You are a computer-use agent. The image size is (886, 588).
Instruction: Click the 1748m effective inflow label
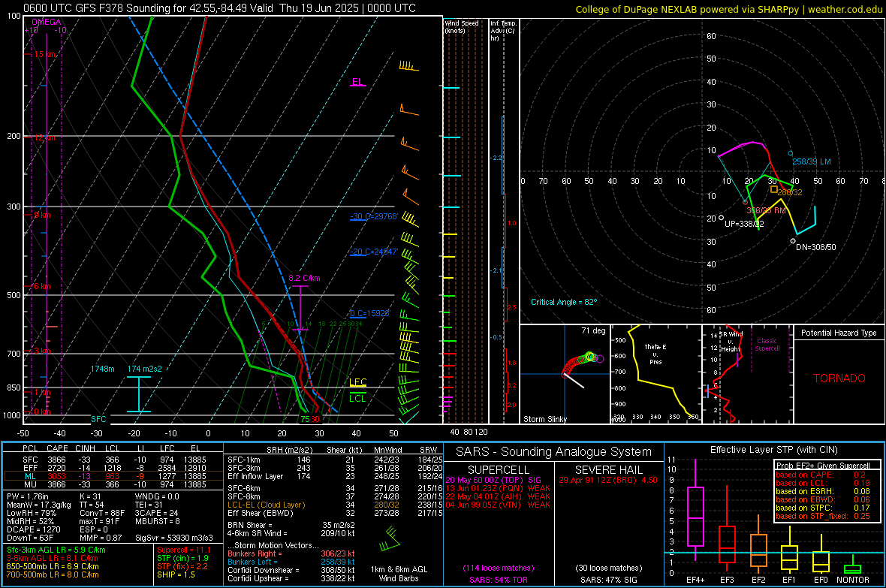(102, 369)
